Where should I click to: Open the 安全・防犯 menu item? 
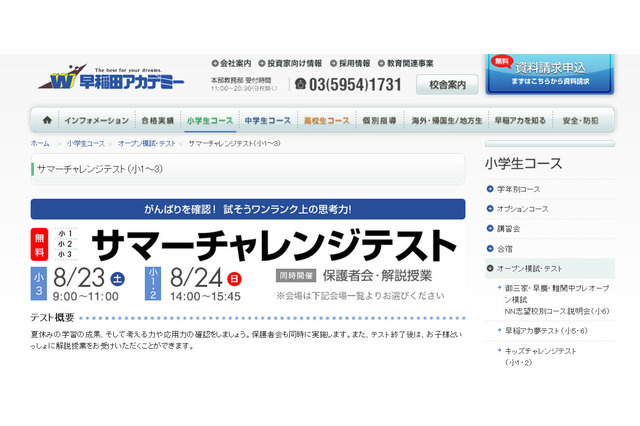[x=580, y=120]
